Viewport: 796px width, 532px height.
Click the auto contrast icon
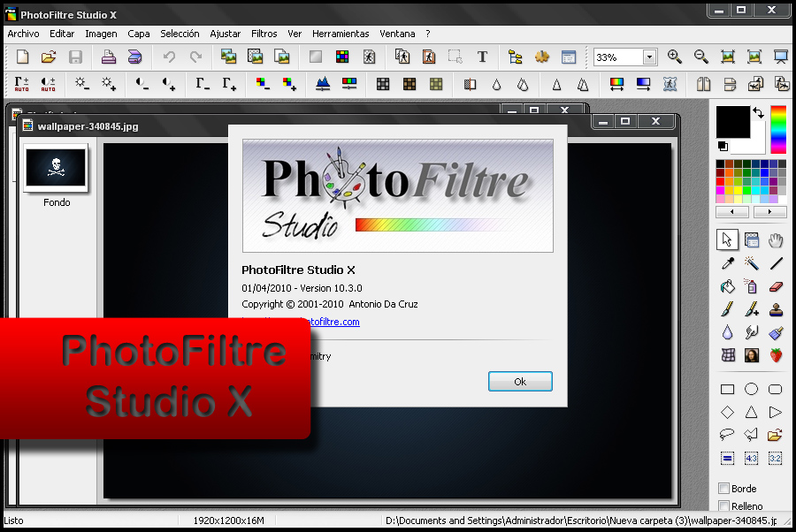(x=49, y=84)
